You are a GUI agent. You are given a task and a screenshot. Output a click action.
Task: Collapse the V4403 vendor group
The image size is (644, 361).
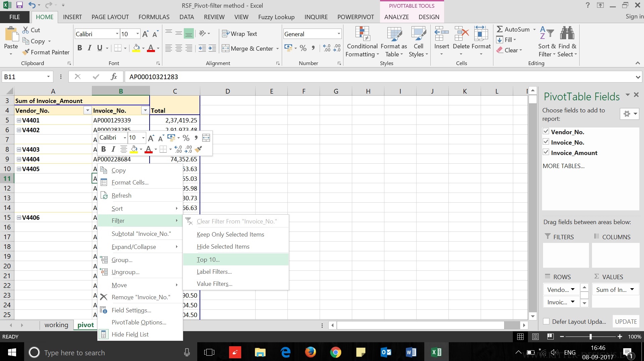[x=19, y=150]
